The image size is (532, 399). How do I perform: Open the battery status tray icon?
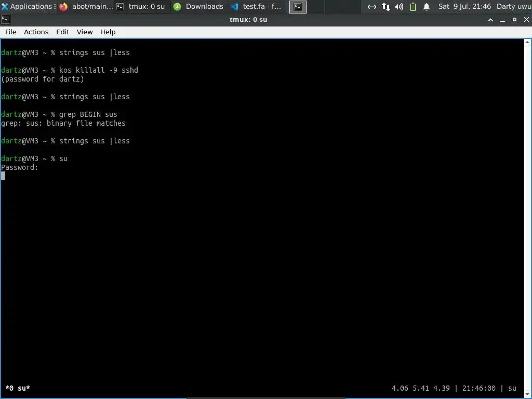pos(413,6)
